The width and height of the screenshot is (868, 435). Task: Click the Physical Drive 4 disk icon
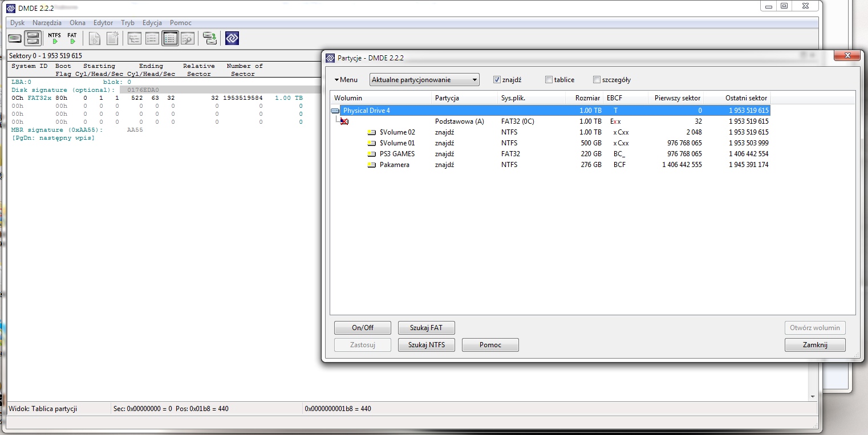coord(335,111)
